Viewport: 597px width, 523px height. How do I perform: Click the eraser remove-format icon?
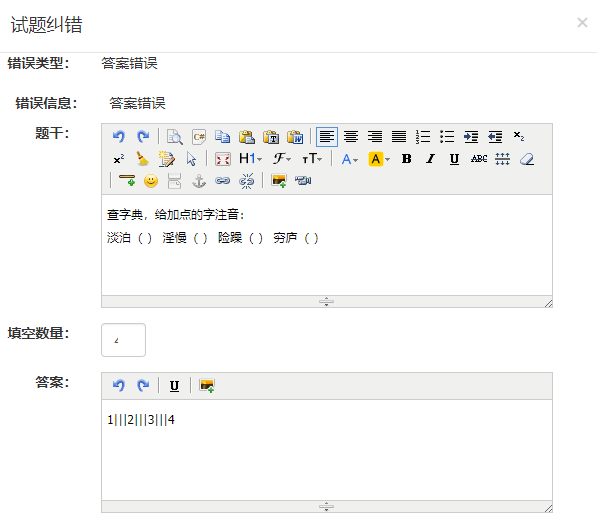[527, 159]
